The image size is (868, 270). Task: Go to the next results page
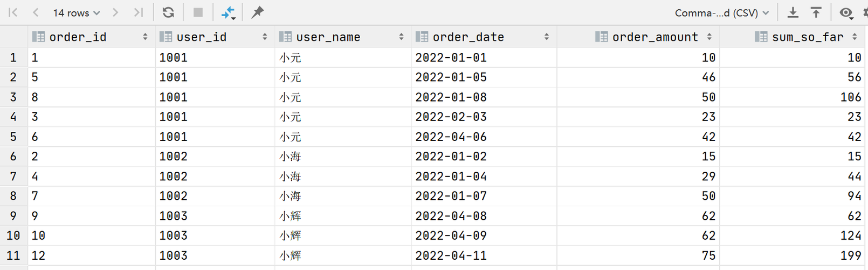115,12
